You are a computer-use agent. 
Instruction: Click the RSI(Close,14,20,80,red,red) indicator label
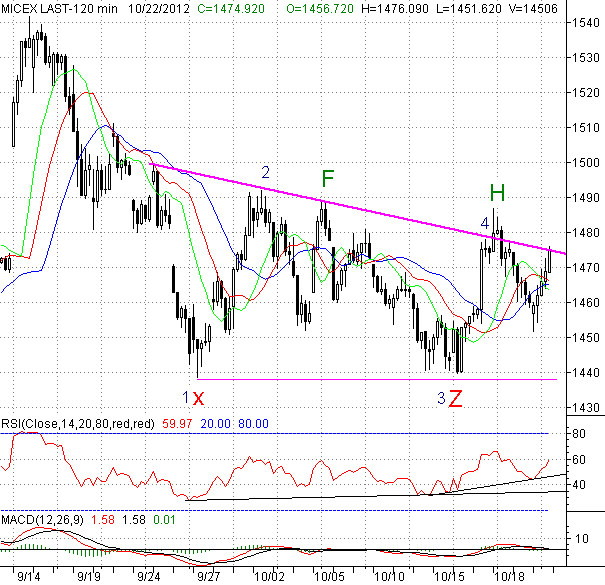click(x=78, y=424)
